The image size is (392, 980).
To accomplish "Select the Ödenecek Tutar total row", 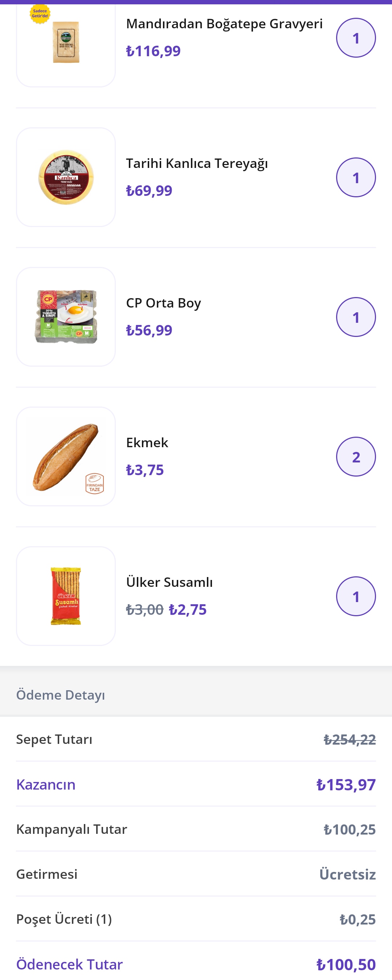I will coord(196,964).
